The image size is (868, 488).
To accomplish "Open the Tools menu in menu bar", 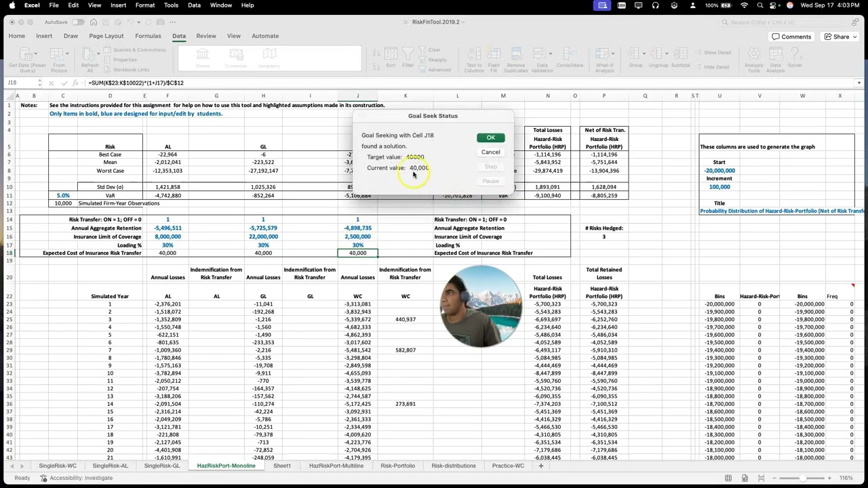I will [171, 5].
